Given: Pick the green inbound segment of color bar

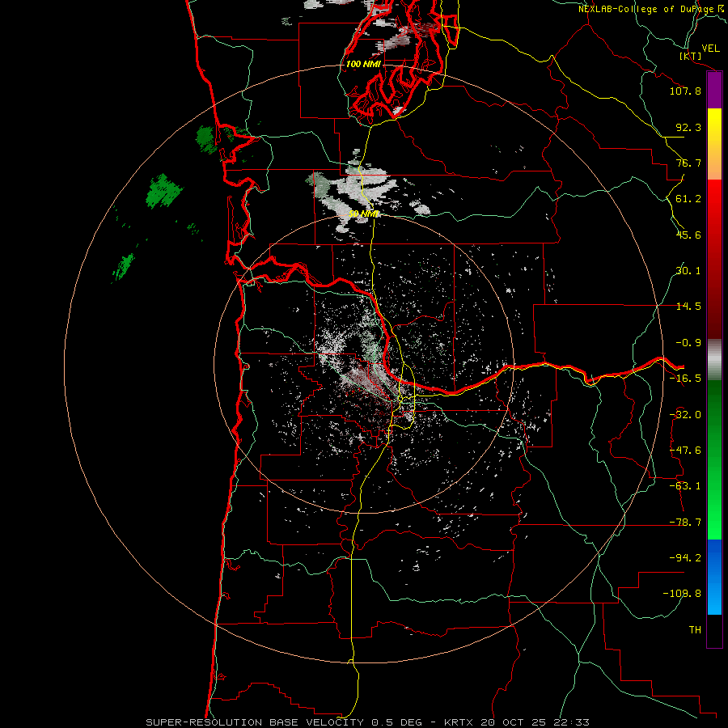Looking at the screenshot, I should pos(714,459).
